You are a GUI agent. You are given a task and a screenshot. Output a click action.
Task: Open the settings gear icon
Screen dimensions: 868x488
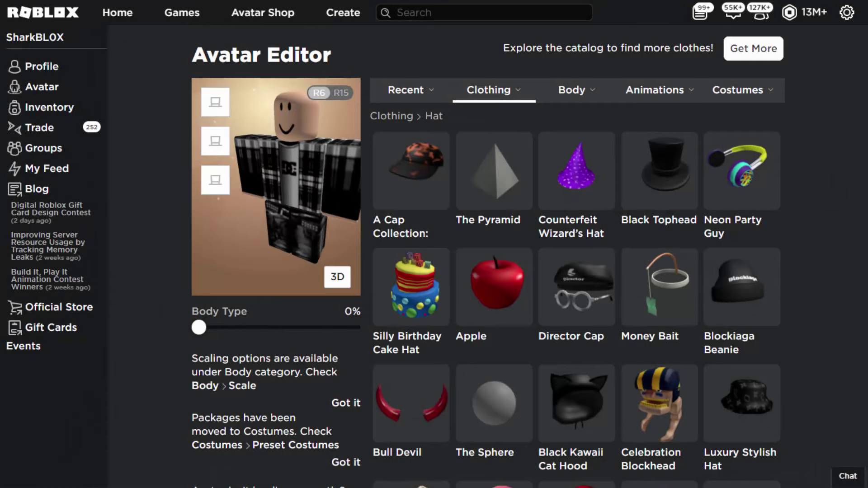tap(846, 12)
